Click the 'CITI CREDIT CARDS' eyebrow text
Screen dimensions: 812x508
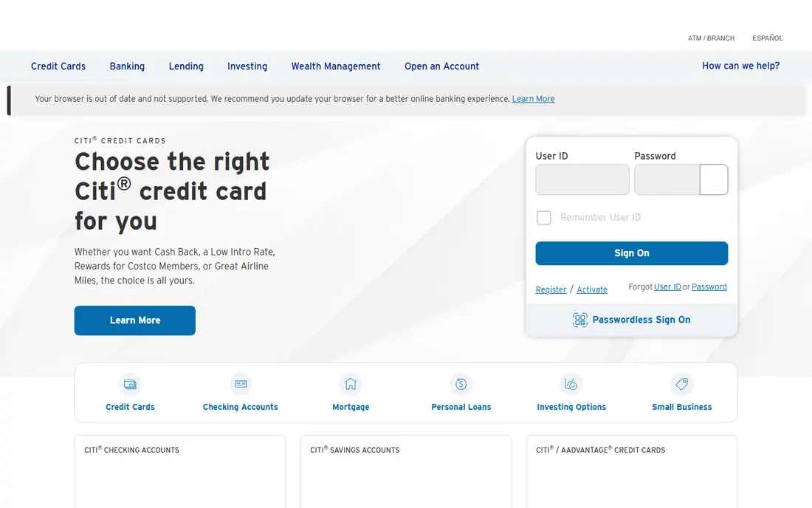(120, 140)
